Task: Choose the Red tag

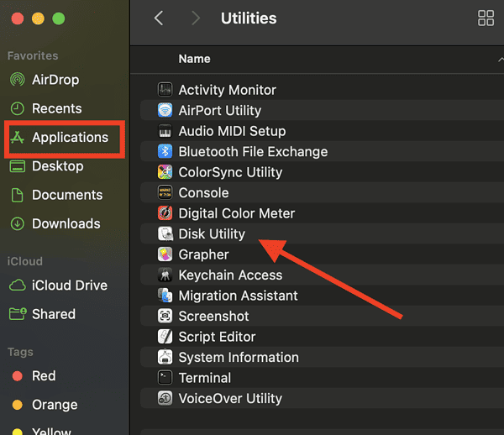Action: (44, 376)
